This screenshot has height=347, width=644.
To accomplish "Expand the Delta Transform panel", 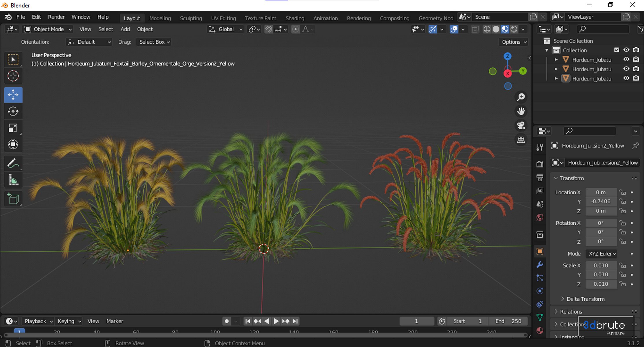I will tap(585, 299).
